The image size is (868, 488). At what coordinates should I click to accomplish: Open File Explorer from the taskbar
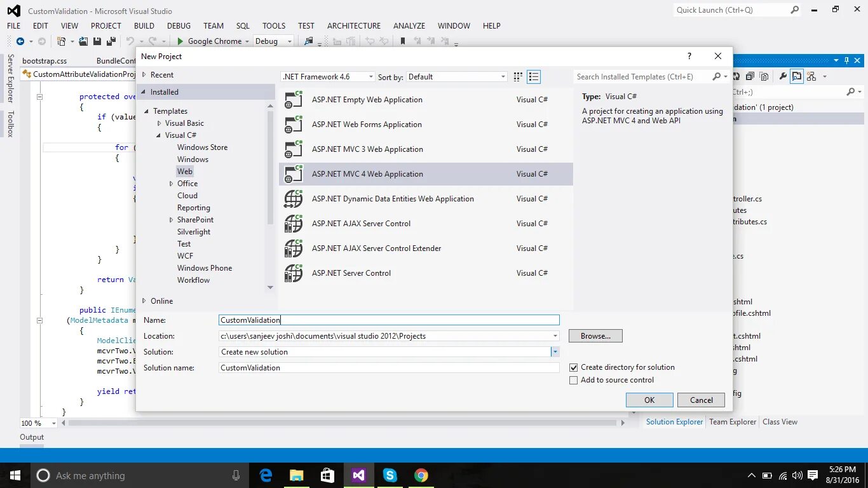pos(297,475)
